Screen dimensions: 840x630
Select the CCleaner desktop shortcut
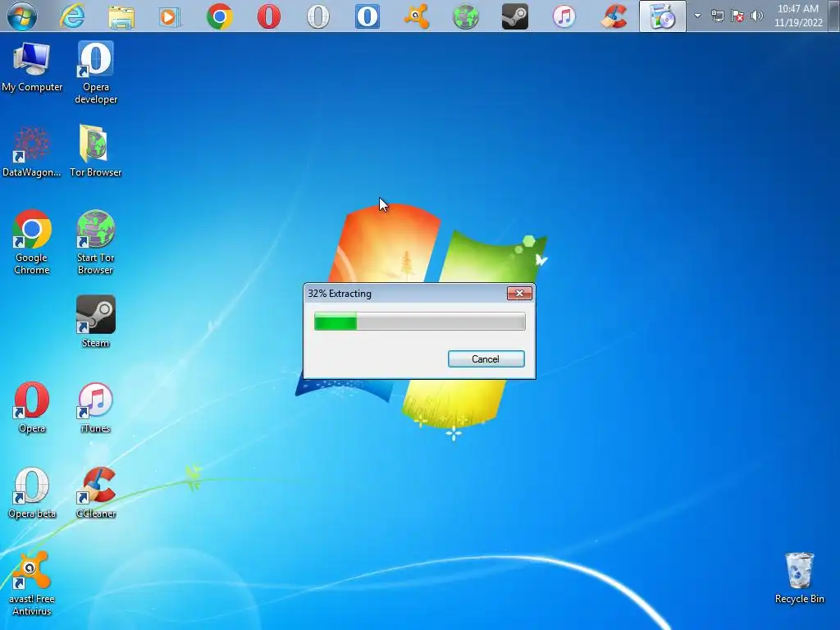coord(96,492)
